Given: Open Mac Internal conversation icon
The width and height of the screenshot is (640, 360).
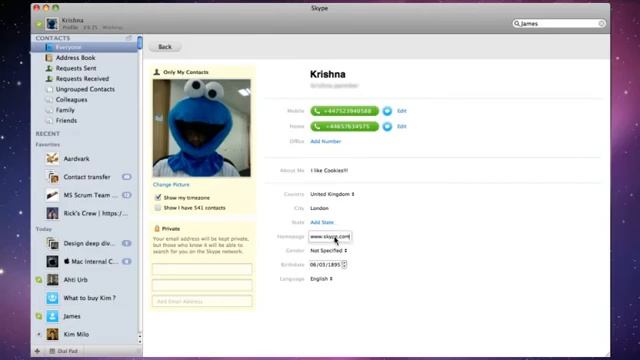Looking at the screenshot, I should (52, 261).
